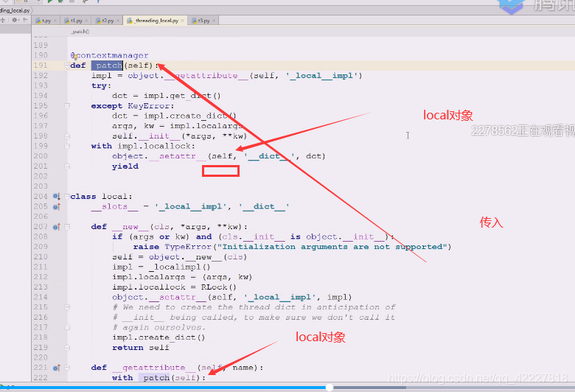The width and height of the screenshot is (575, 392).
Task: Close the t.py tab
Action: (x=55, y=21)
